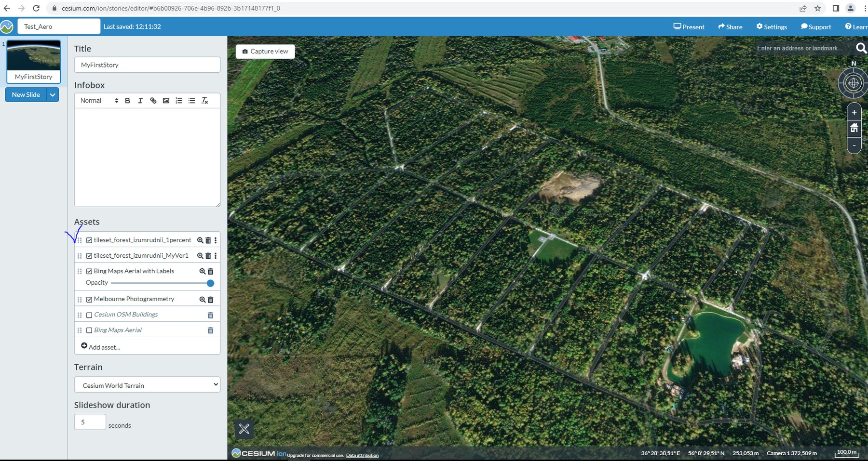Zoom to tileset_forest_izumrudnii_1percent asset
The height and width of the screenshot is (461, 868).
coord(200,240)
